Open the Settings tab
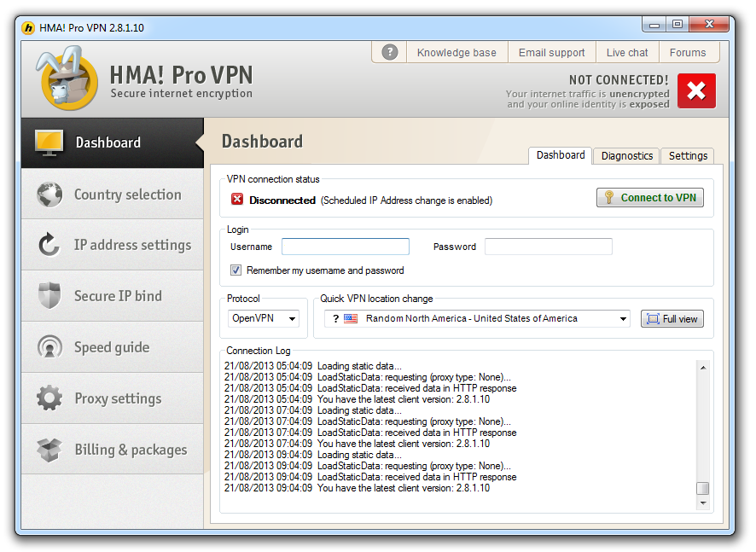The width and height of the screenshot is (756, 552). click(x=688, y=155)
